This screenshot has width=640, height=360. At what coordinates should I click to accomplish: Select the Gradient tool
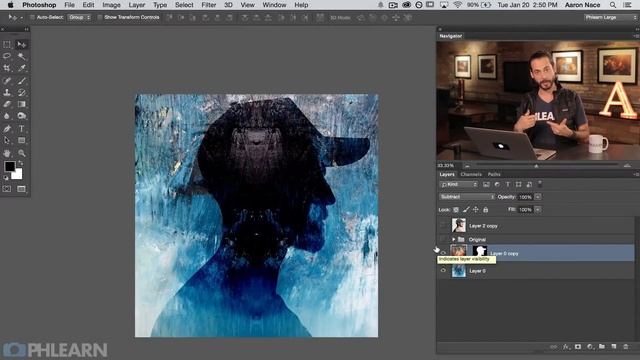point(22,104)
